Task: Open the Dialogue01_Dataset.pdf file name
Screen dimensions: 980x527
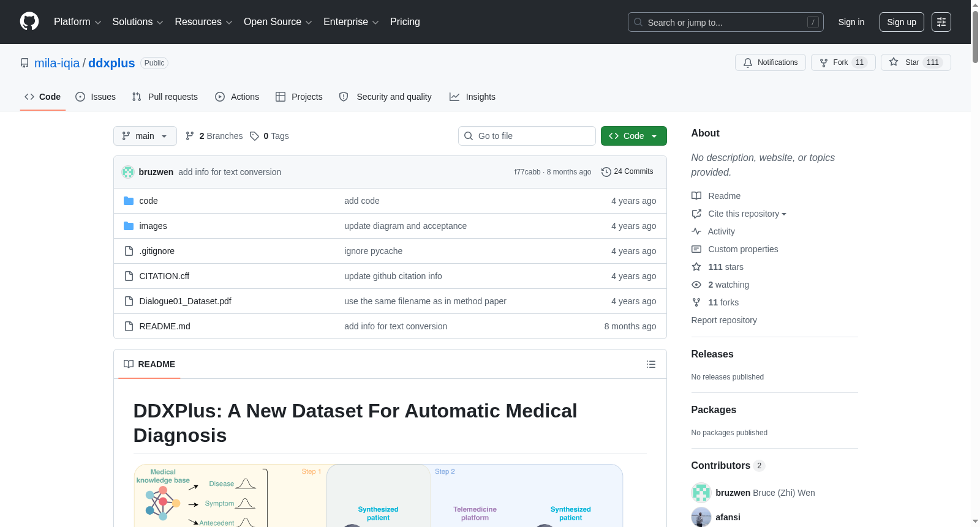Action: pyautogui.click(x=185, y=301)
